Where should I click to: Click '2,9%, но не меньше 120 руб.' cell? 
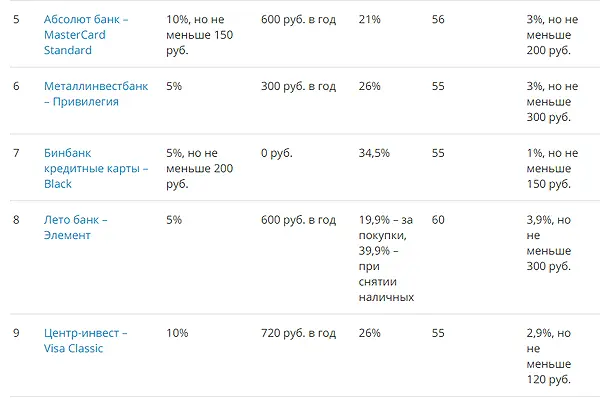coord(549,356)
